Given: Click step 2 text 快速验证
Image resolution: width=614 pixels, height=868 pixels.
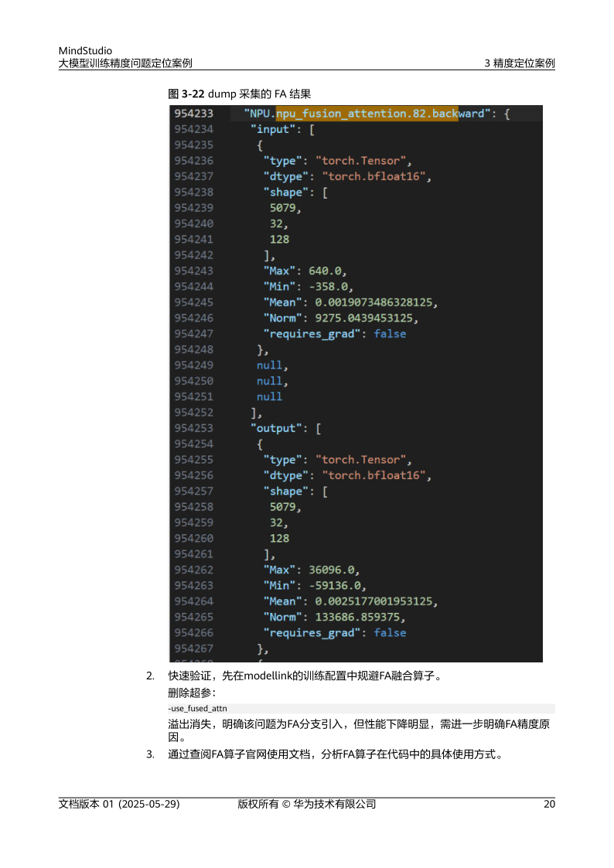Looking at the screenshot, I should click(305, 676).
